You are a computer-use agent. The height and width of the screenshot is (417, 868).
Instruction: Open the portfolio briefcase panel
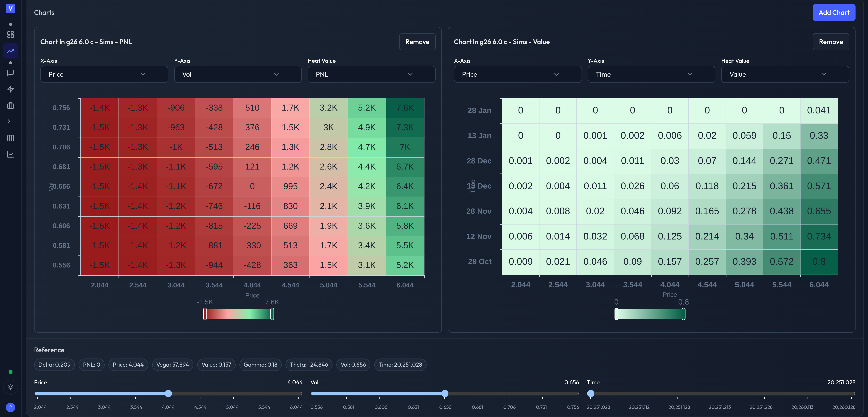10,105
